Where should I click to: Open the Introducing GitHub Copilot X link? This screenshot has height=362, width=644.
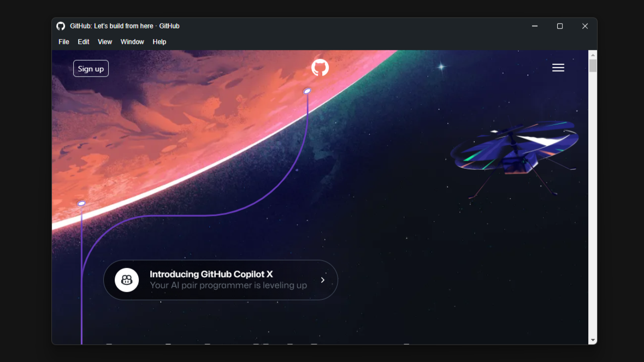(x=221, y=280)
